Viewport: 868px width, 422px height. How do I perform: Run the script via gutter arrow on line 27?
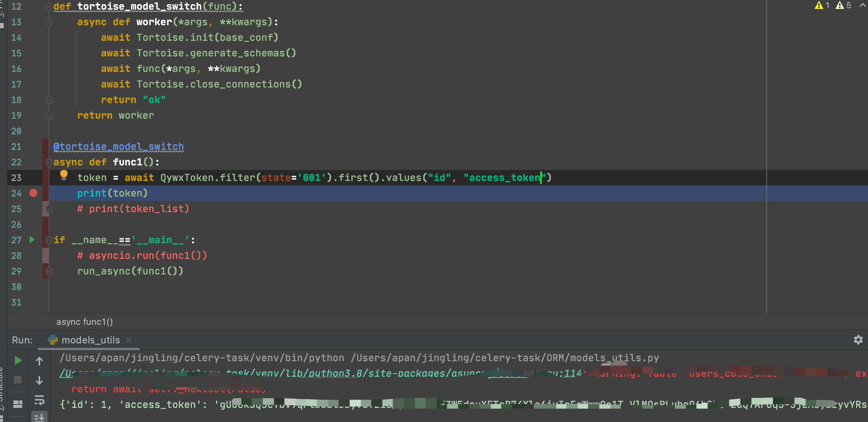(32, 240)
